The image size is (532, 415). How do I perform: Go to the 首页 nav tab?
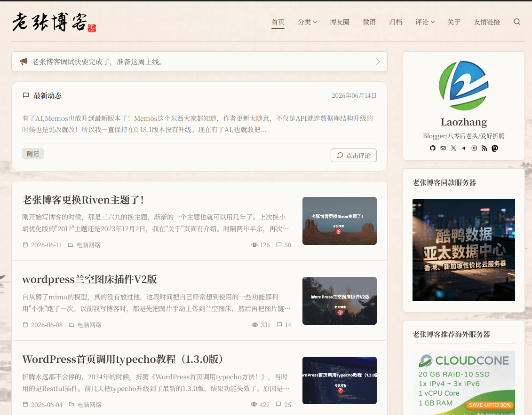tap(278, 22)
